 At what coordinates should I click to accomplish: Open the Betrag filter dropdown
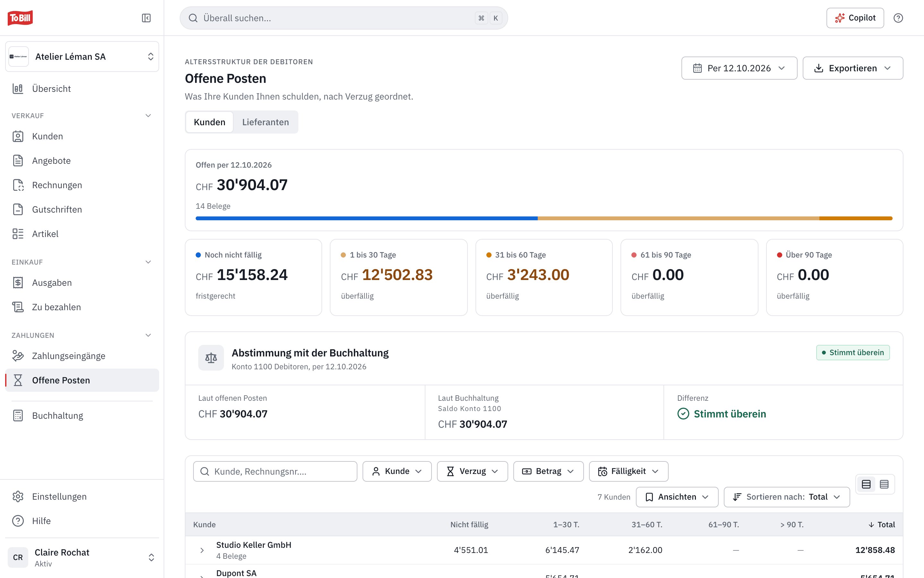[548, 471]
